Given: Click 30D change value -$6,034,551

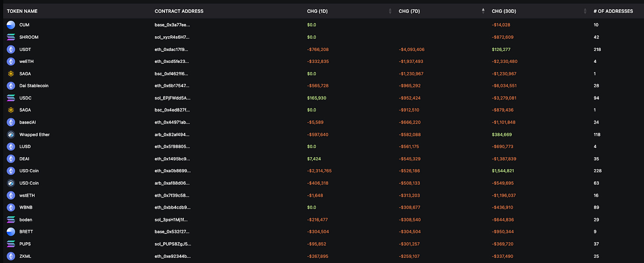Looking at the screenshot, I should pos(504,86).
